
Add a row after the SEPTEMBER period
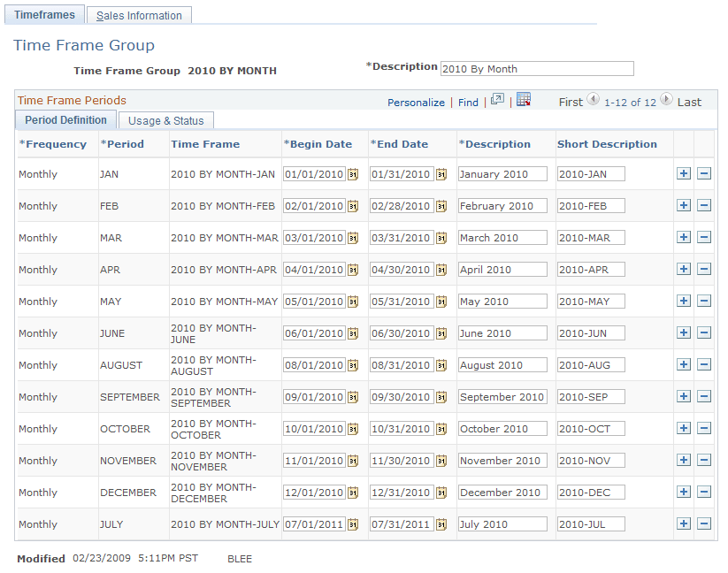click(x=684, y=396)
